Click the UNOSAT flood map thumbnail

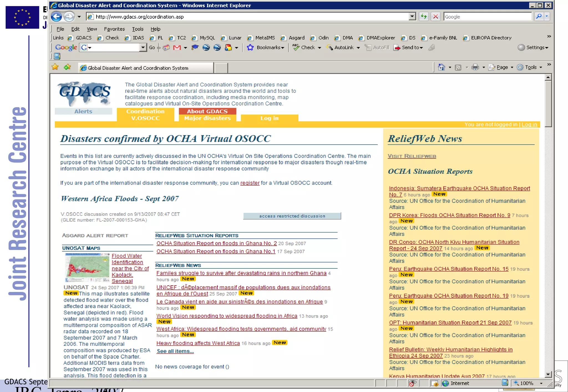[x=87, y=268]
